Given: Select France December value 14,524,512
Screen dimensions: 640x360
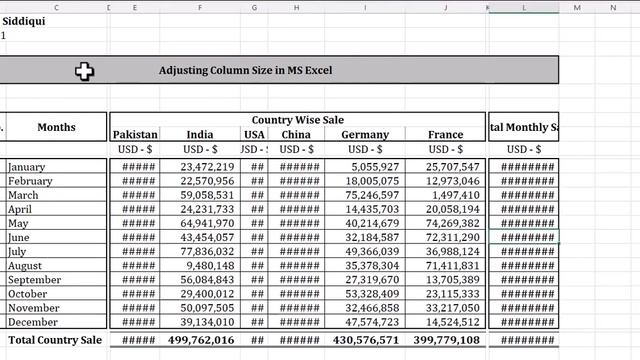Looking at the screenshot, I should 445,322.
